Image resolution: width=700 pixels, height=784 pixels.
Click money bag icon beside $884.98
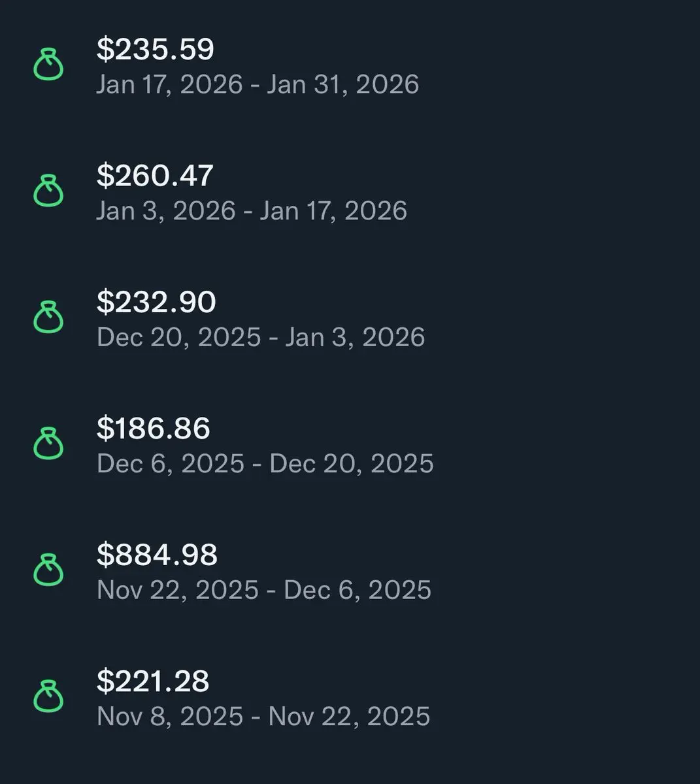point(48,570)
